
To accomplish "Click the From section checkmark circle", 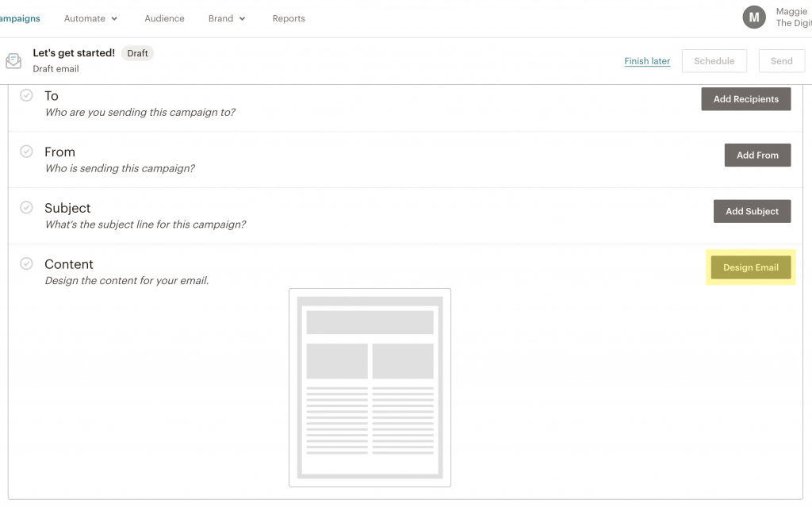I will click(26, 152).
